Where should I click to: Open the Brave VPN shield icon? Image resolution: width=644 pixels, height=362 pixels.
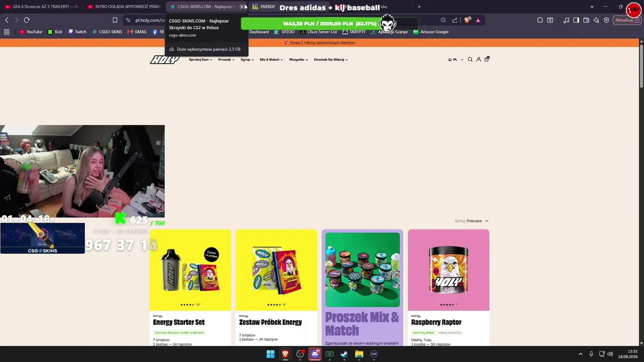point(606,20)
